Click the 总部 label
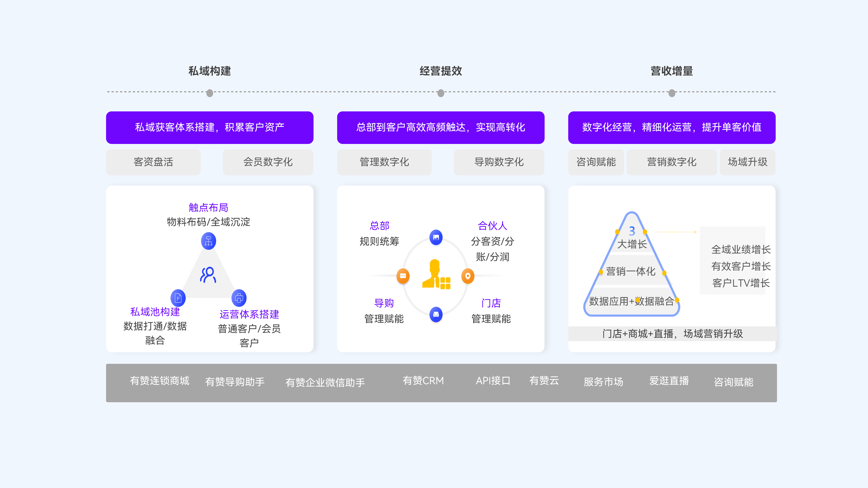This screenshot has height=488, width=868. 379,226
